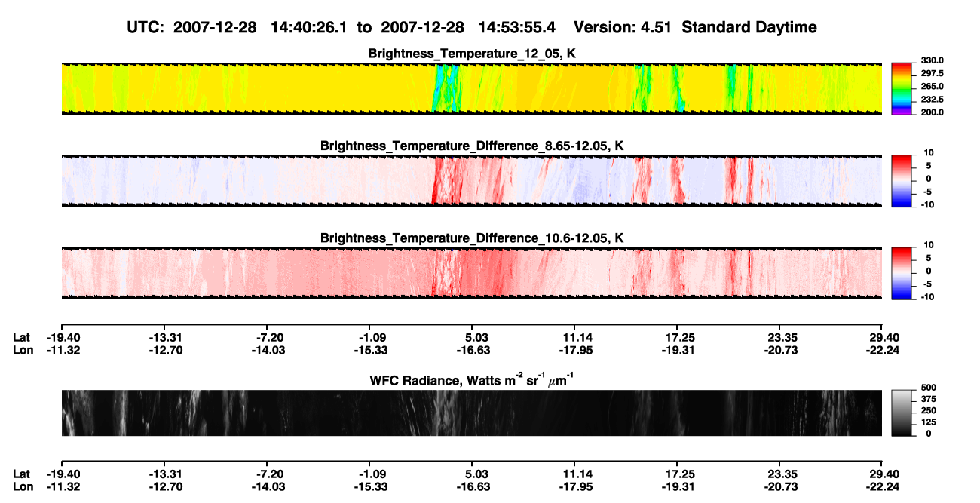Click the '-10' tick on 10.6-12.05 colorbar
This screenshot has width=980, height=503.
(926, 297)
